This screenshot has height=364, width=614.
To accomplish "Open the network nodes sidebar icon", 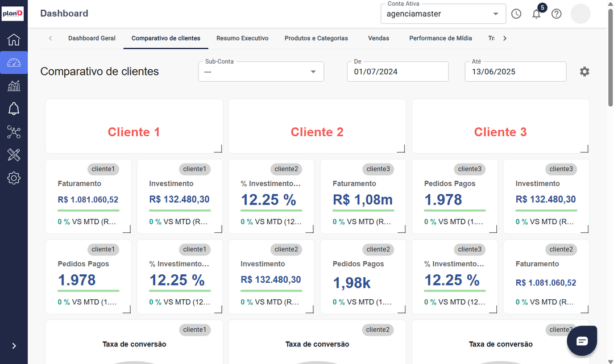I will (x=14, y=132).
